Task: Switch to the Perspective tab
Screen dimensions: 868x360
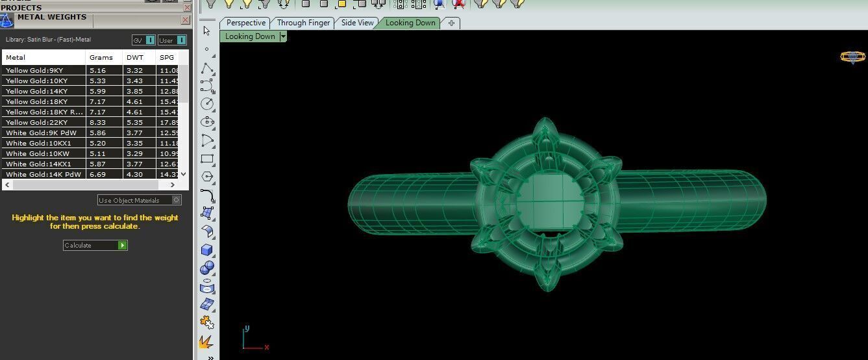Action: 245,23
